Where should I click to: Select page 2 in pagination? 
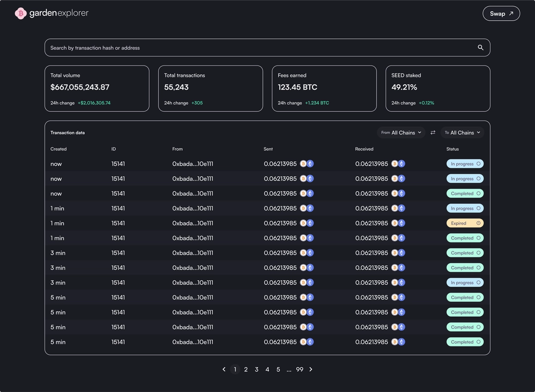246,370
